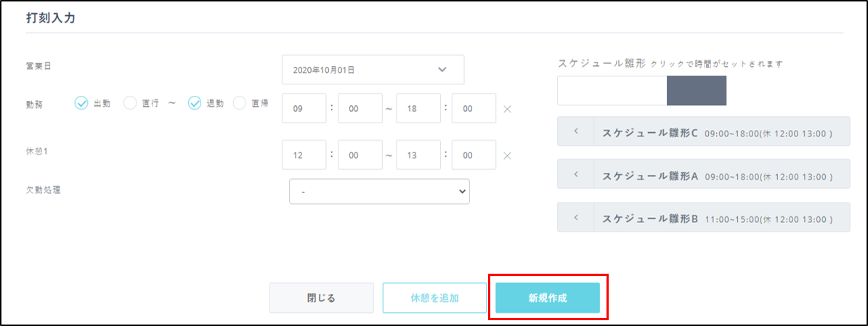Viewport: 868px width, 326px height.
Task: Select the 直帰 option
Action: point(239,103)
